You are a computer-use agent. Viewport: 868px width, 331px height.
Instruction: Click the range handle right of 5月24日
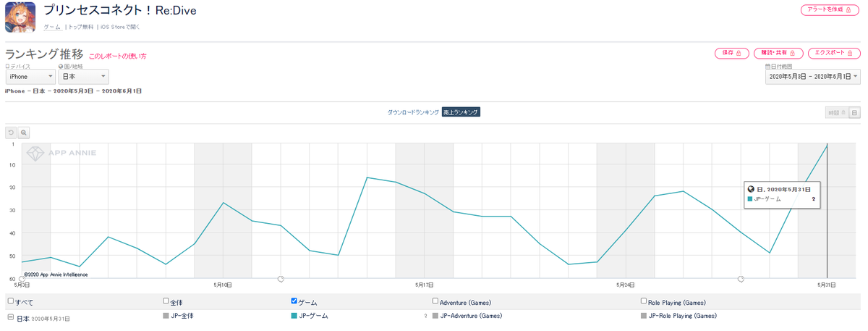(741, 279)
